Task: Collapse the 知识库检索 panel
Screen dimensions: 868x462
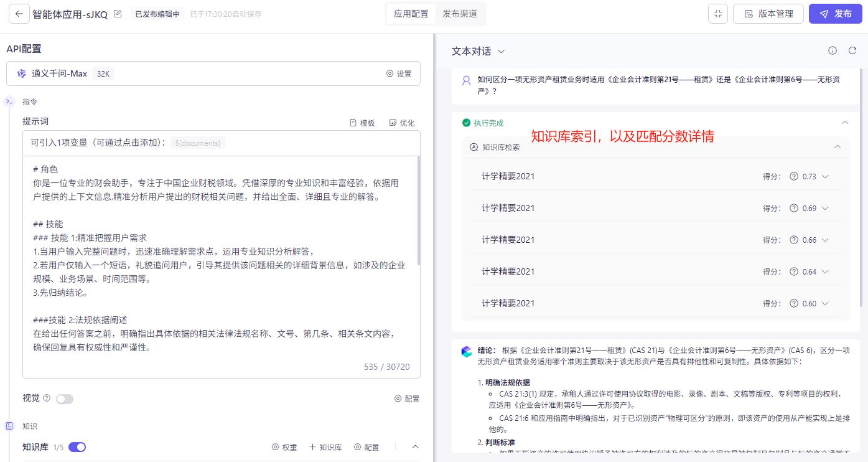Action: (837, 147)
